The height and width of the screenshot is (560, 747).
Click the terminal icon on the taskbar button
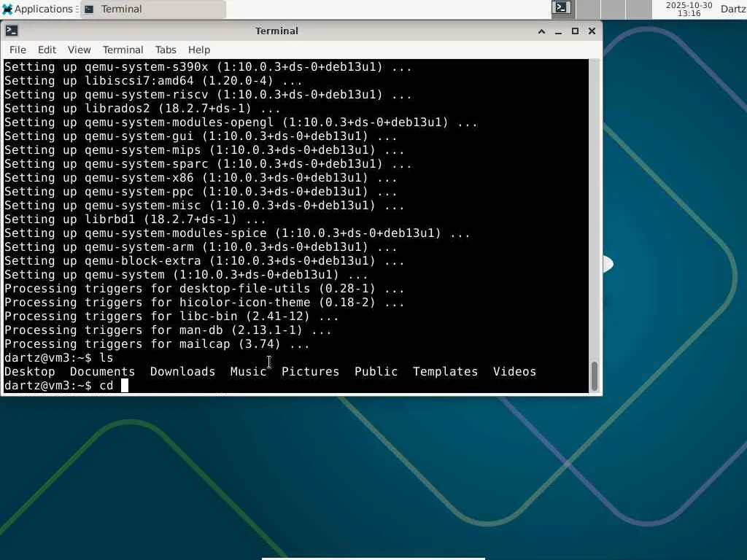89,9
